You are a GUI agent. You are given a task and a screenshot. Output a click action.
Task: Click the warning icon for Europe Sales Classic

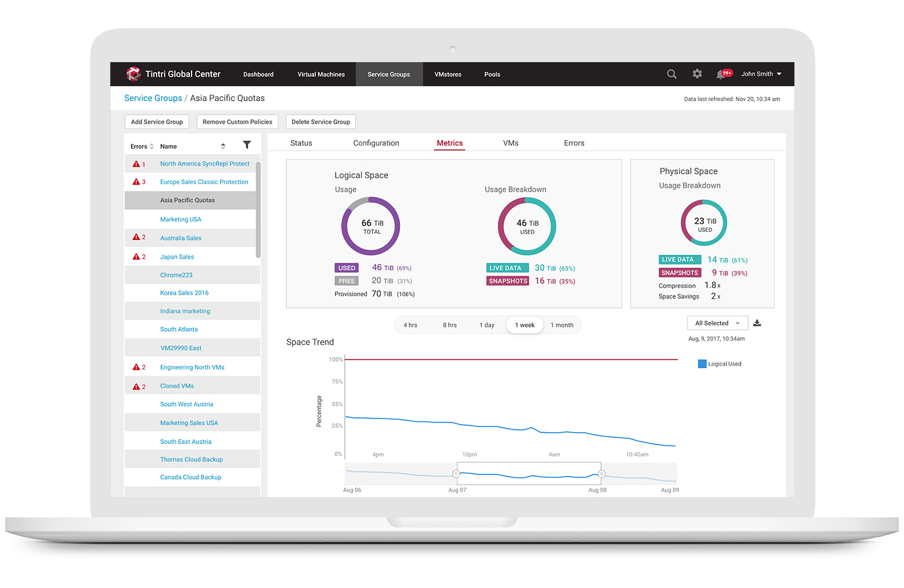pos(136,182)
